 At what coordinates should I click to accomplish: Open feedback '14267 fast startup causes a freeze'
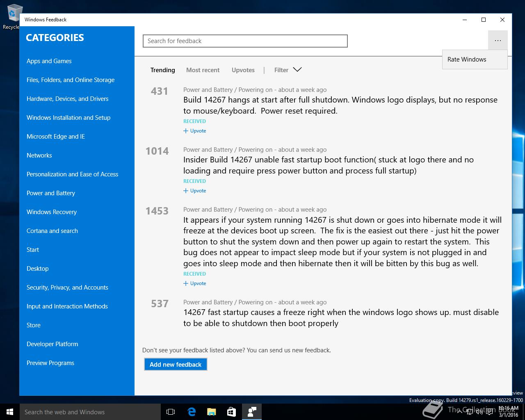click(x=341, y=318)
